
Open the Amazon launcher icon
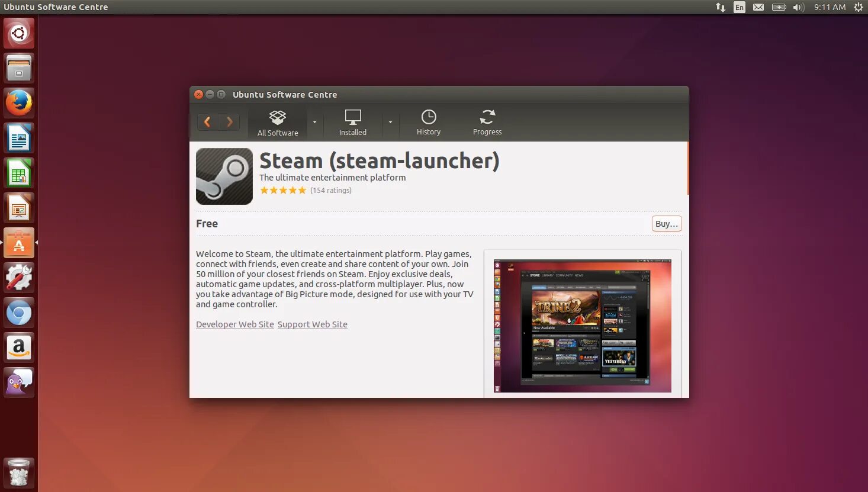point(19,348)
